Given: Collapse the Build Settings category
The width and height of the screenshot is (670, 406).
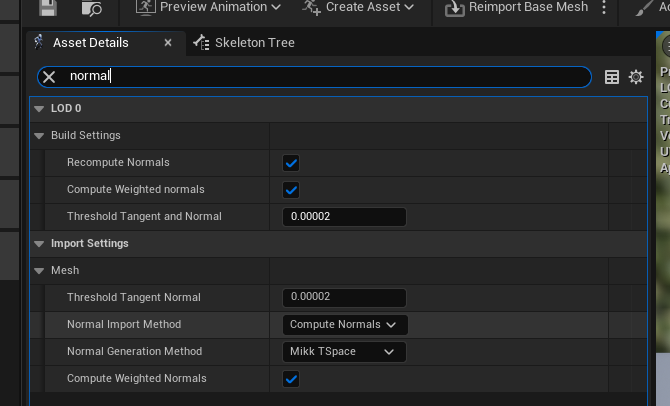Looking at the screenshot, I should [39, 136].
